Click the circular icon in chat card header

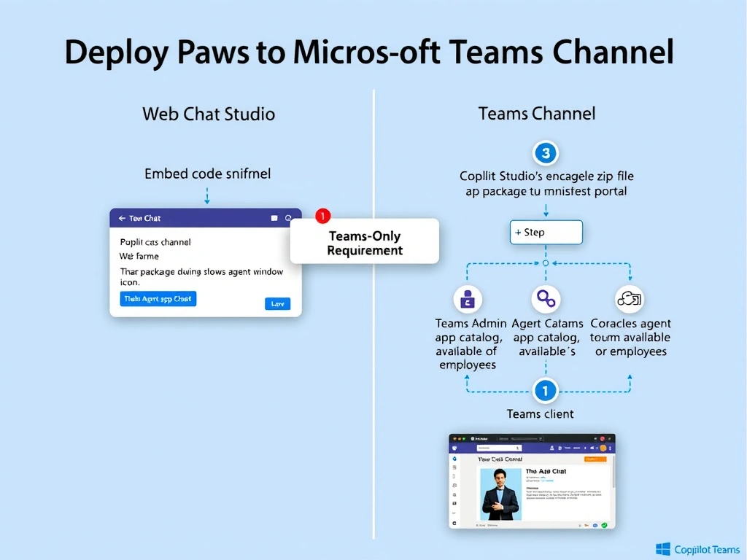(x=287, y=218)
